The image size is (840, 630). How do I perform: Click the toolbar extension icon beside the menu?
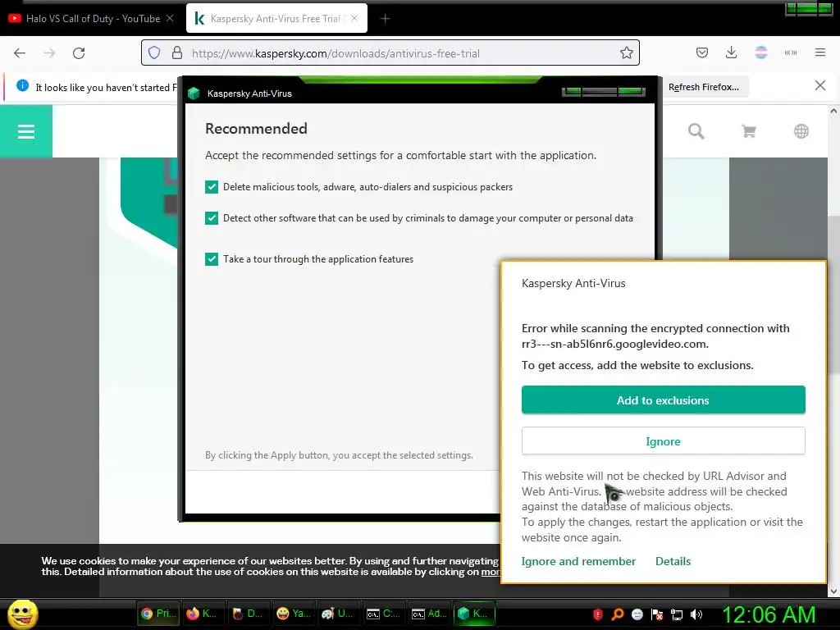pos(791,52)
